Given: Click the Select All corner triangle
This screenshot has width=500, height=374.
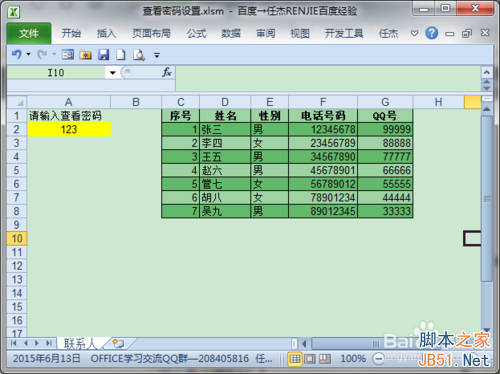Looking at the screenshot, I should 17,102.
